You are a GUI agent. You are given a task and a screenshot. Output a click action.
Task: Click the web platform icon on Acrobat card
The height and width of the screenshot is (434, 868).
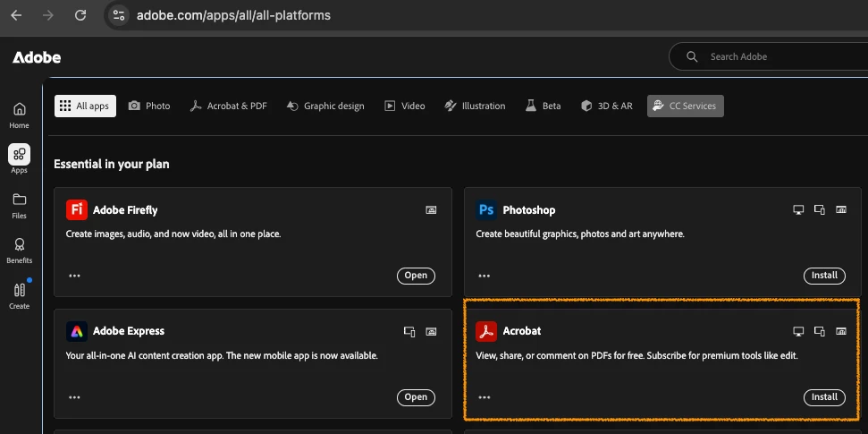pos(841,331)
